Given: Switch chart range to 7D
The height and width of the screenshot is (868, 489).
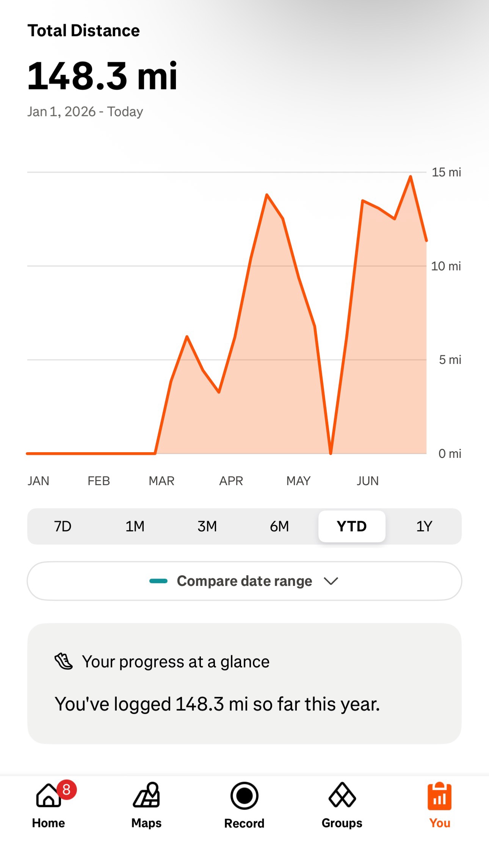Looking at the screenshot, I should [63, 526].
